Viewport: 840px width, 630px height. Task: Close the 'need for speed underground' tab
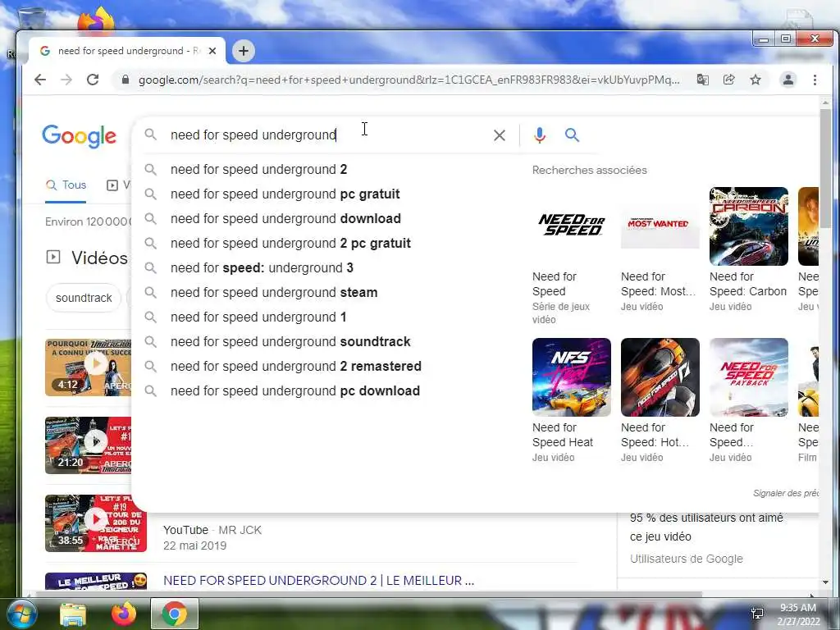pos(212,51)
